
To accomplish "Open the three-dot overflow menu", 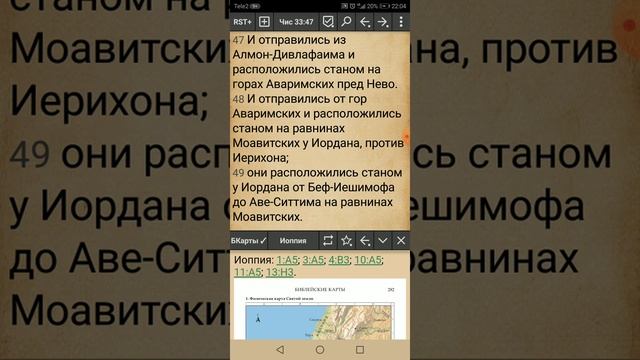I will (401, 22).
